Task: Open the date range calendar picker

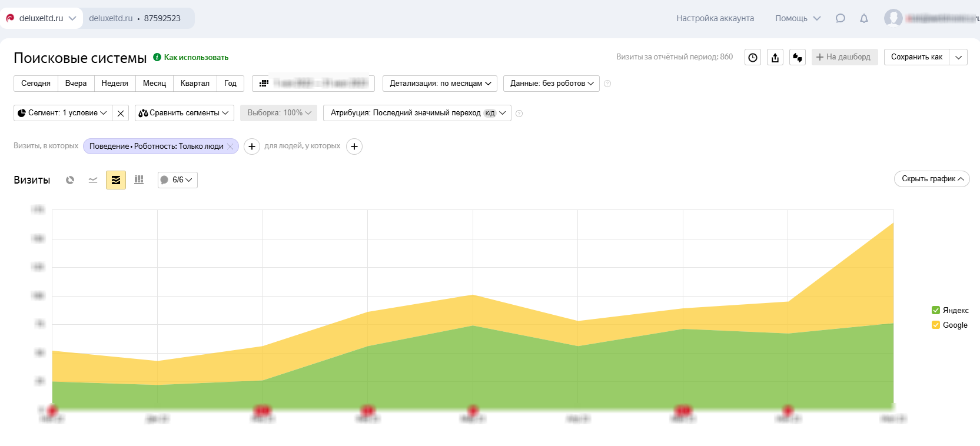Action: (313, 84)
